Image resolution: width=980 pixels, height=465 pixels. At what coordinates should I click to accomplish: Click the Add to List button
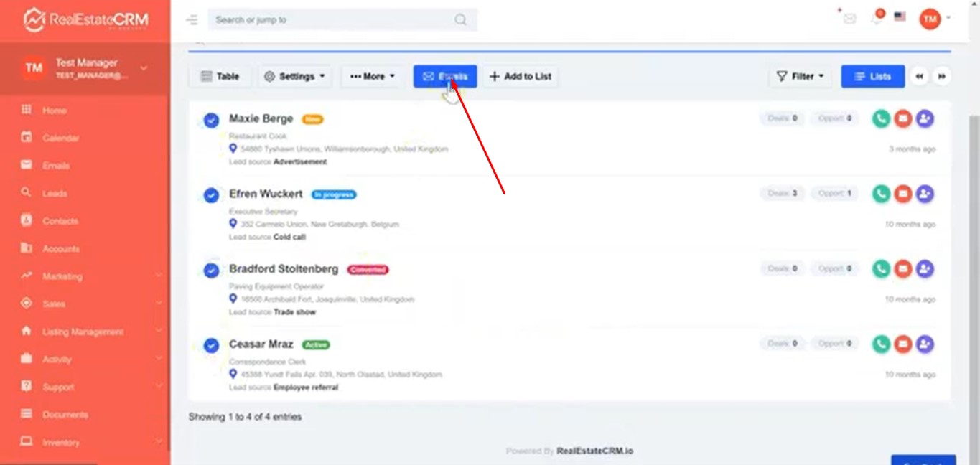point(521,76)
